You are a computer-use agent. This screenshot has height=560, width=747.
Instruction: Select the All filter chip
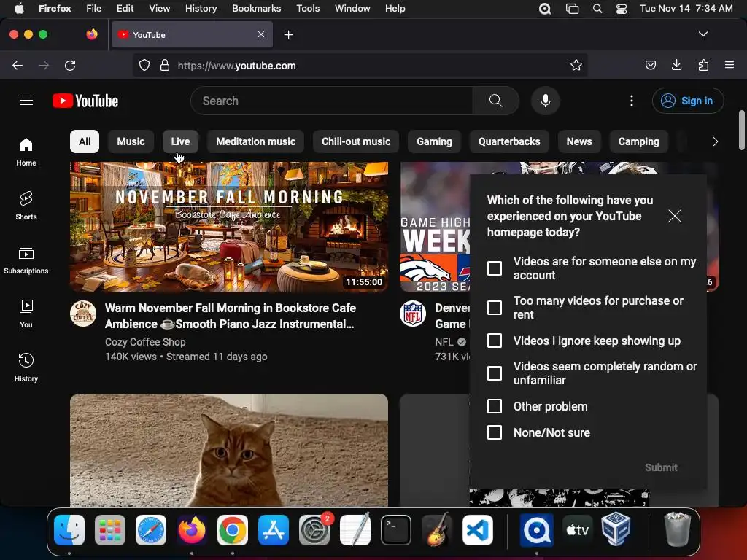tap(85, 141)
